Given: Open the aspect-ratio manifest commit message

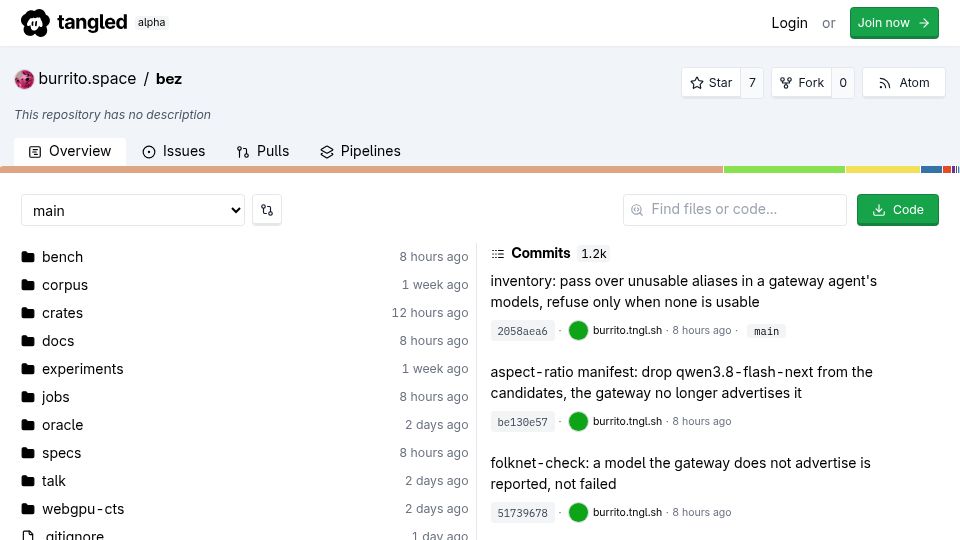Looking at the screenshot, I should [x=681, y=383].
